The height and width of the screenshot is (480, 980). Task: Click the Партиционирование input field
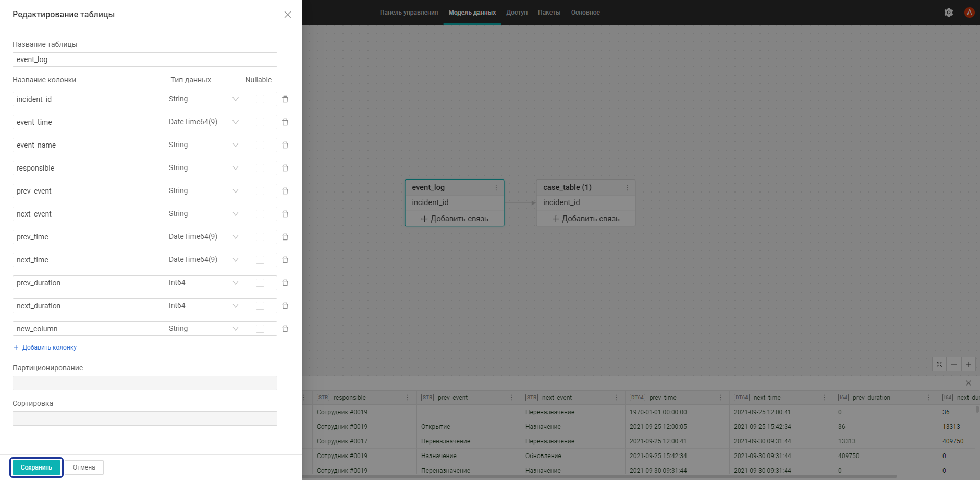(x=145, y=383)
